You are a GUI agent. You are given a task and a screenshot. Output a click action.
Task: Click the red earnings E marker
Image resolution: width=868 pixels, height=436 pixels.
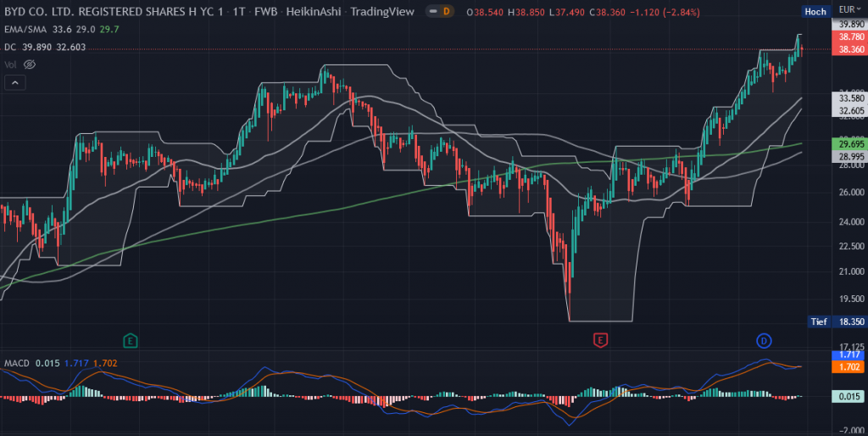click(x=600, y=340)
